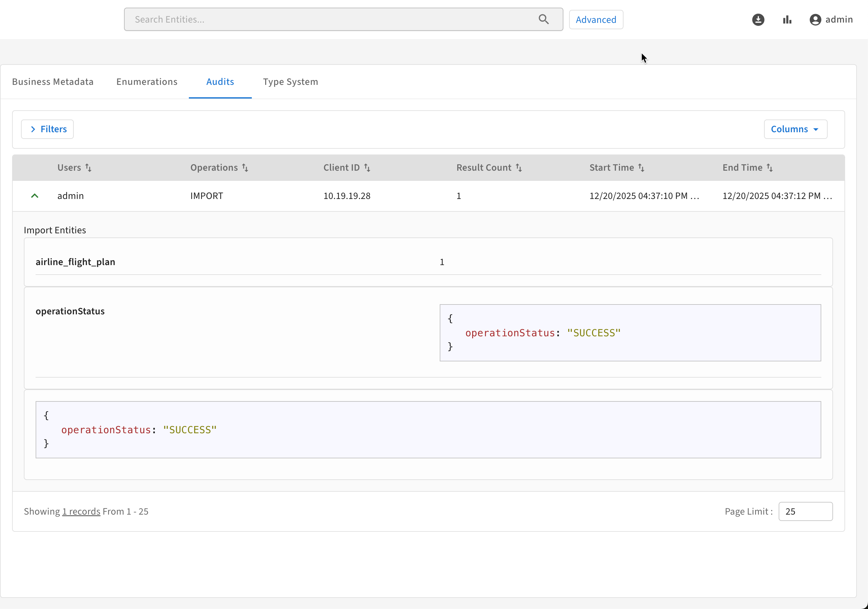
Task: Open the statistics bar chart icon
Action: point(787,19)
